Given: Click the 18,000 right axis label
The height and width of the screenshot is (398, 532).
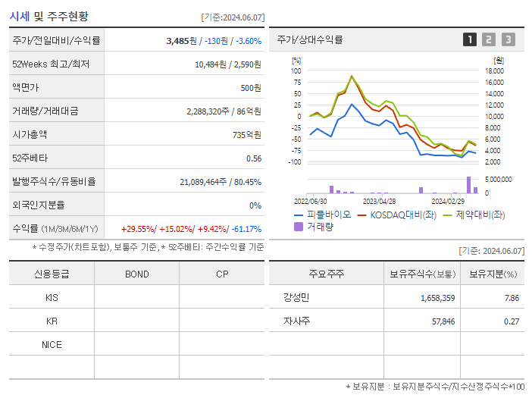Looking at the screenshot, I should coord(494,71).
